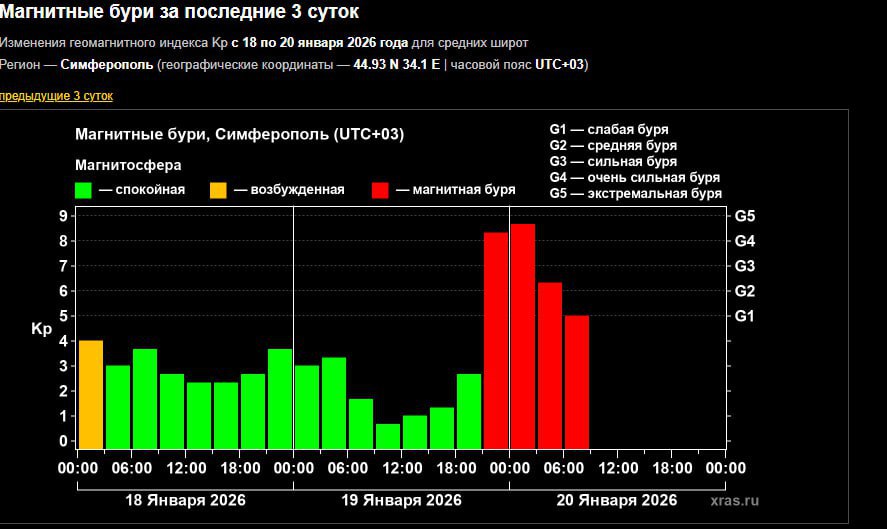The height and width of the screenshot is (529, 887).
Task: Select the shortest green bar on 19 January
Action: (x=388, y=436)
